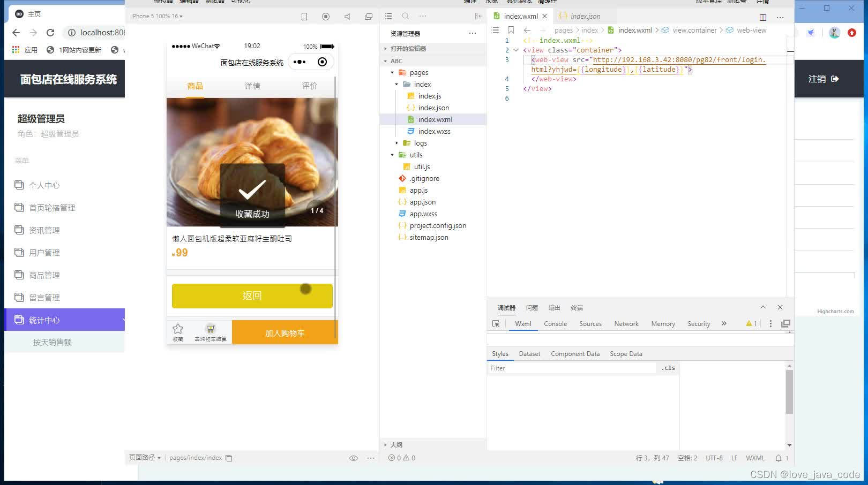The width and height of the screenshot is (868, 485).
Task: Open index.js in the file tree
Action: point(430,96)
